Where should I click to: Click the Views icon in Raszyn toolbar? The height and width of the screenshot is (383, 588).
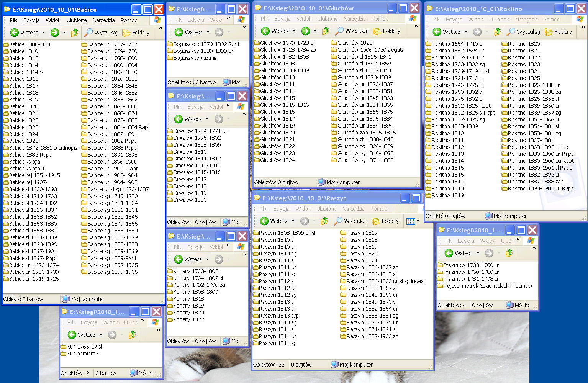tap(410, 221)
